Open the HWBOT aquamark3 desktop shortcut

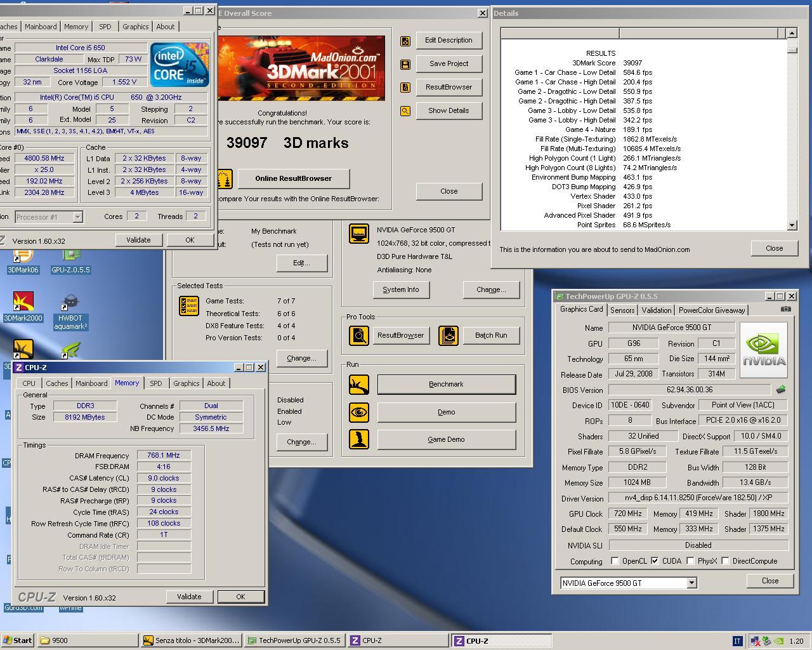pos(70,311)
